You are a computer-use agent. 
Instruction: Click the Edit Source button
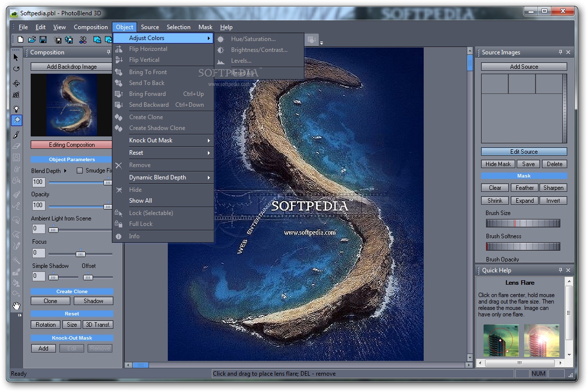(x=524, y=152)
